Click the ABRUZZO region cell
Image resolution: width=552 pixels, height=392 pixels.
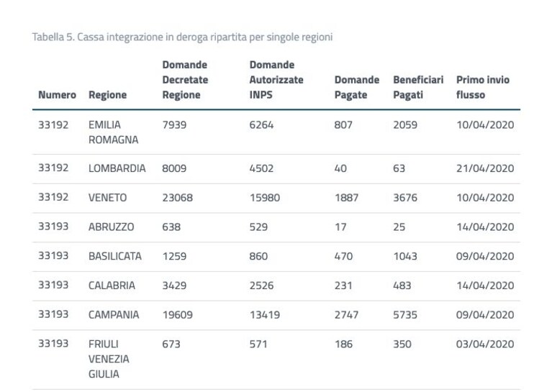(x=112, y=227)
